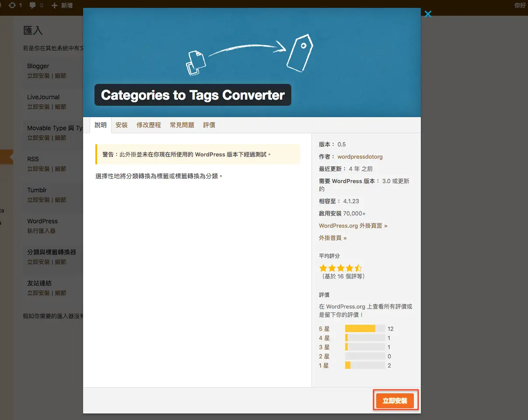528x420 pixels.
Task: Click the plugin banner image
Action: 252,62
